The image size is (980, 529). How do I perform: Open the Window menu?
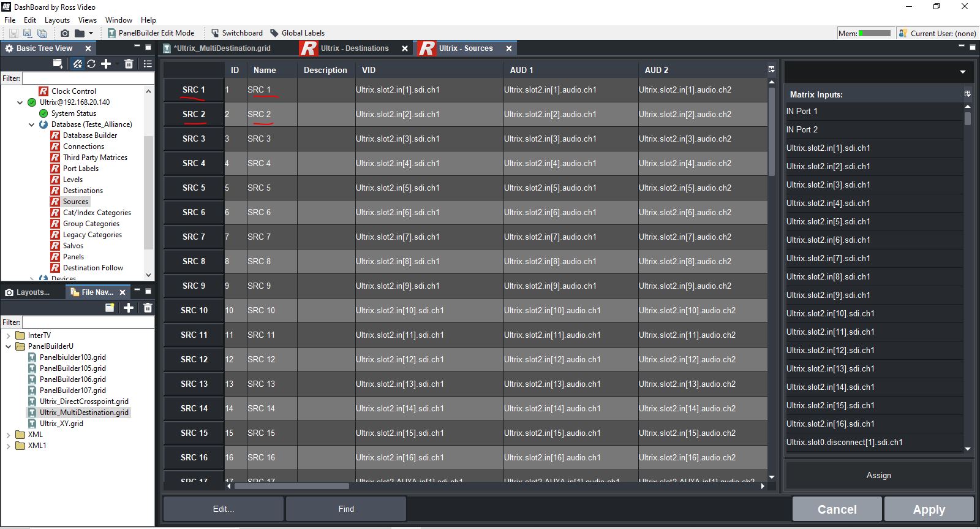coord(119,20)
